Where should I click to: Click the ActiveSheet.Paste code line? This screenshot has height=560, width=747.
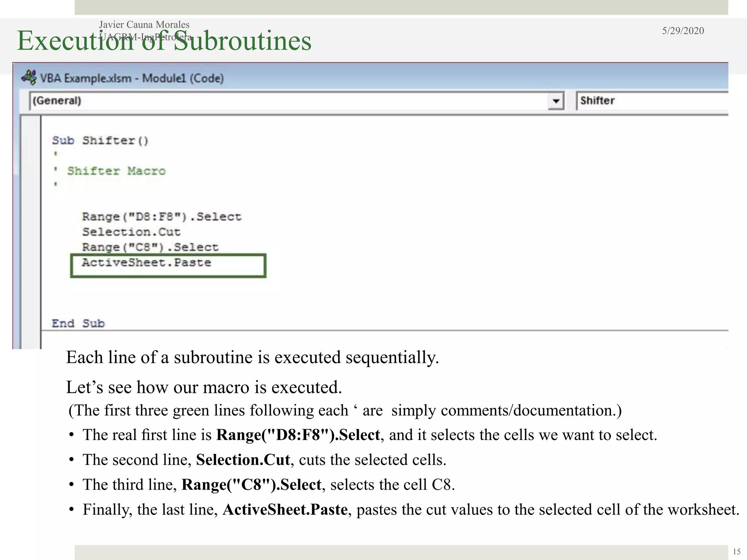(x=146, y=263)
